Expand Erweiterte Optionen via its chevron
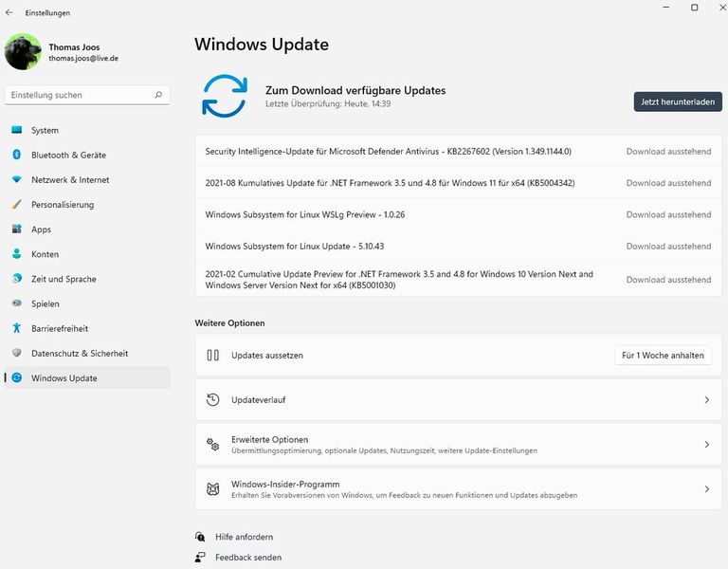The height and width of the screenshot is (569, 728). pos(706,445)
